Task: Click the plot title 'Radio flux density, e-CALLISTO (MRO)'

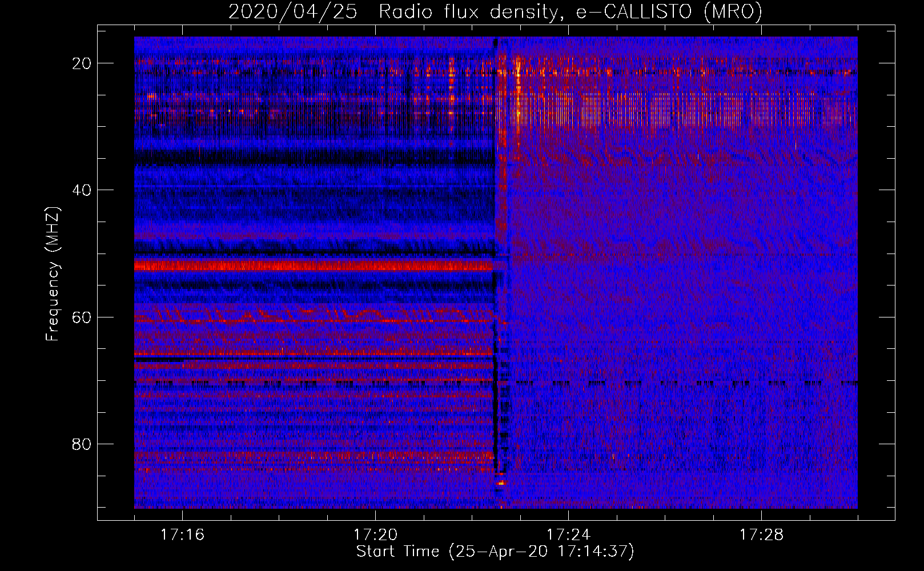Action: [x=570, y=11]
